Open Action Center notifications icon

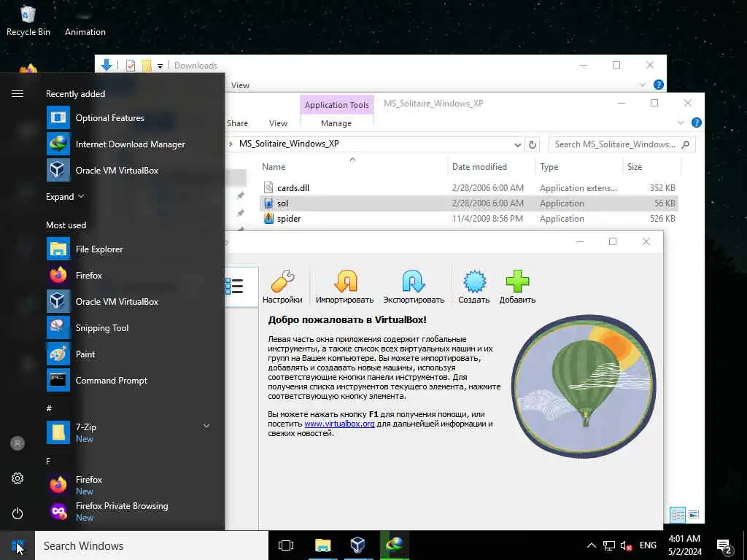click(724, 545)
